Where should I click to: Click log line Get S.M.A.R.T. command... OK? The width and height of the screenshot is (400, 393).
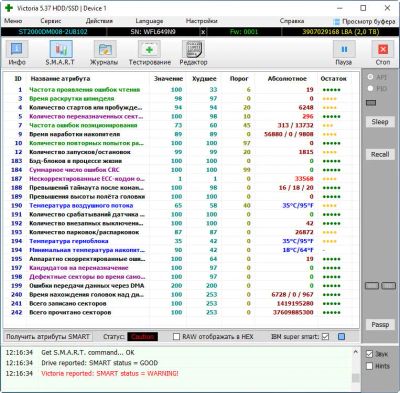click(88, 352)
